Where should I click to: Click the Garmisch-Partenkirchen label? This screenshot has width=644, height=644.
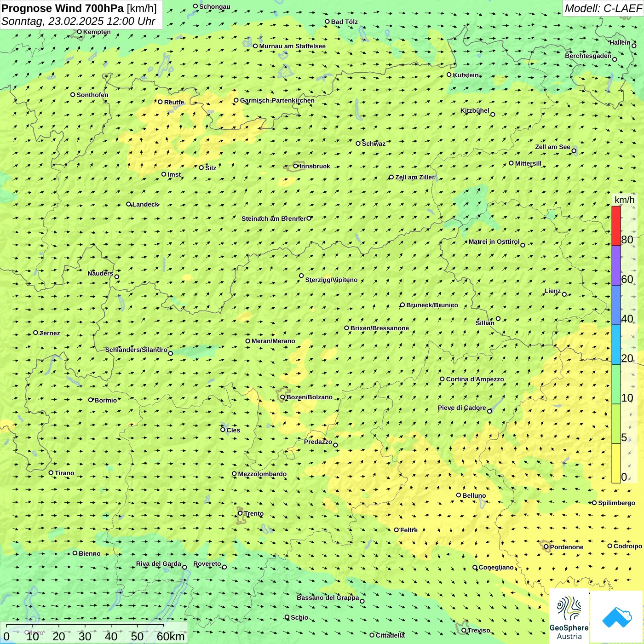pos(277,101)
